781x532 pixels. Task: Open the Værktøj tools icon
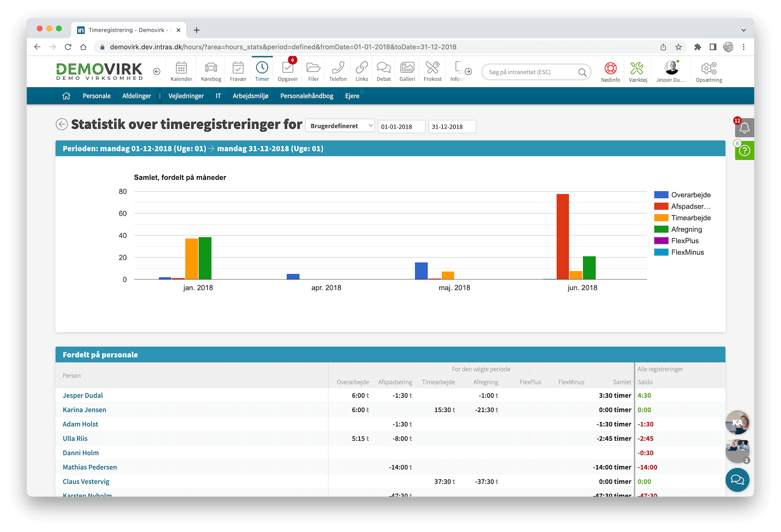(638, 72)
